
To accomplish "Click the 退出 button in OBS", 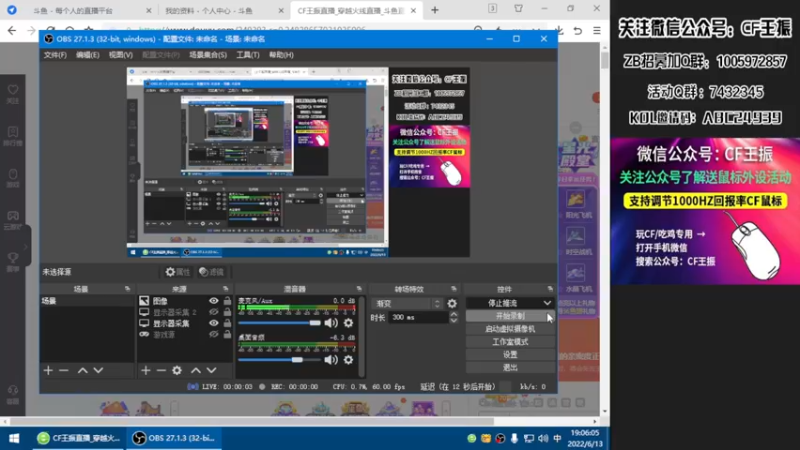I will tap(510, 367).
